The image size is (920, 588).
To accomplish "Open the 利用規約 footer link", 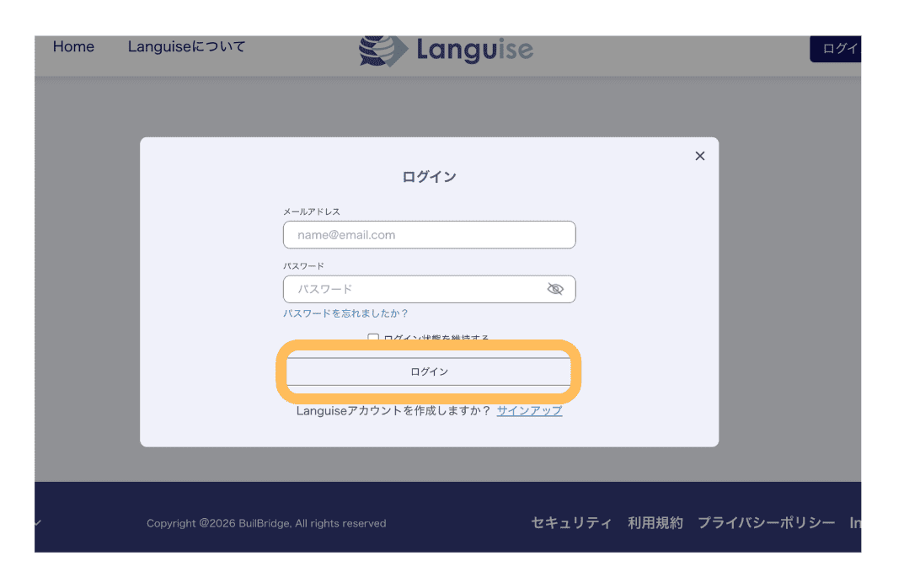I will click(655, 523).
